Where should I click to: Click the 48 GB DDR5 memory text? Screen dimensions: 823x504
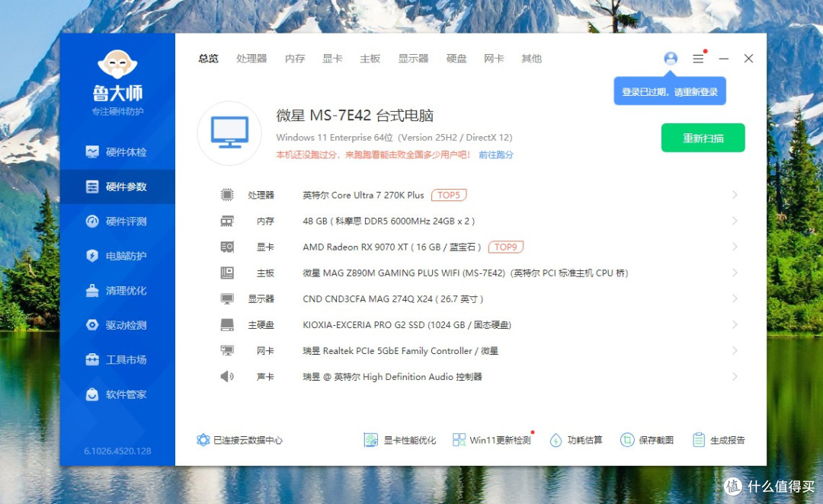point(389,222)
